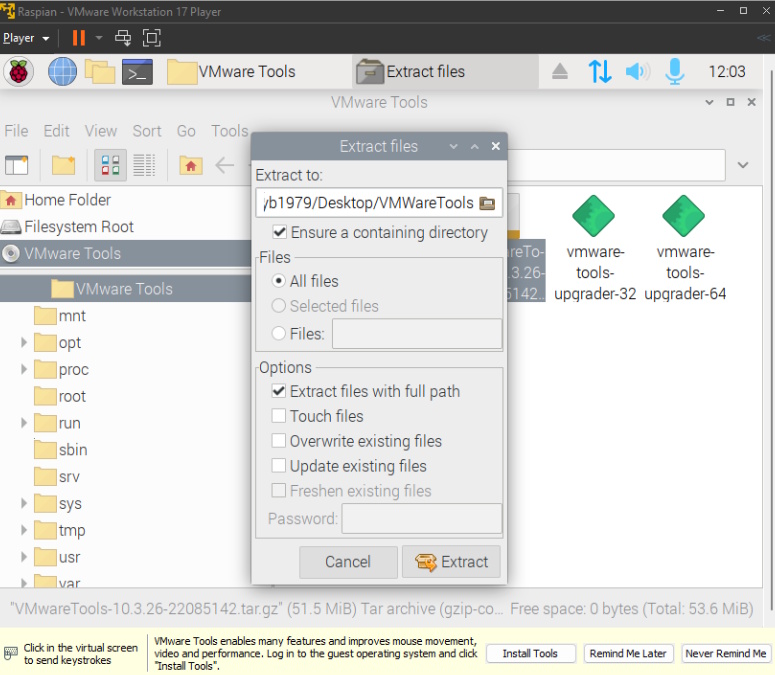The height and width of the screenshot is (675, 775).
Task: Open the Edit menu
Action: click(56, 131)
